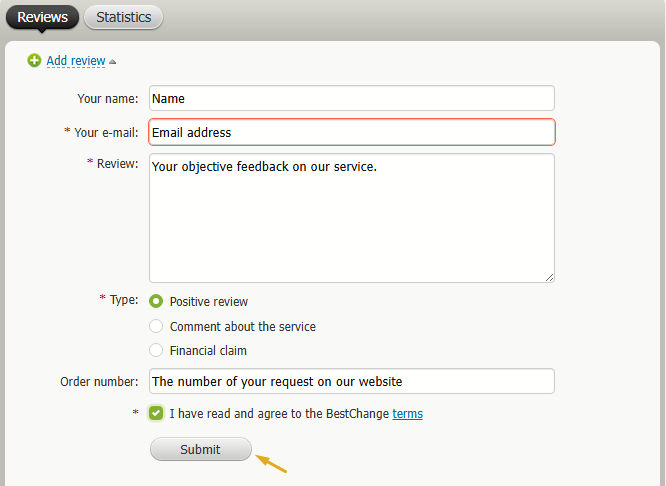Uncheck the agree to BestChange terms checkbox

click(156, 413)
